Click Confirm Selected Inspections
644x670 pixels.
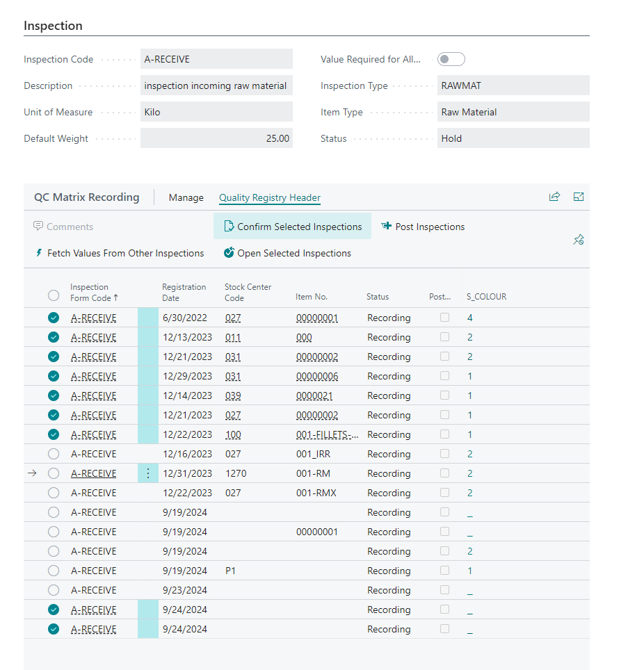click(x=293, y=227)
